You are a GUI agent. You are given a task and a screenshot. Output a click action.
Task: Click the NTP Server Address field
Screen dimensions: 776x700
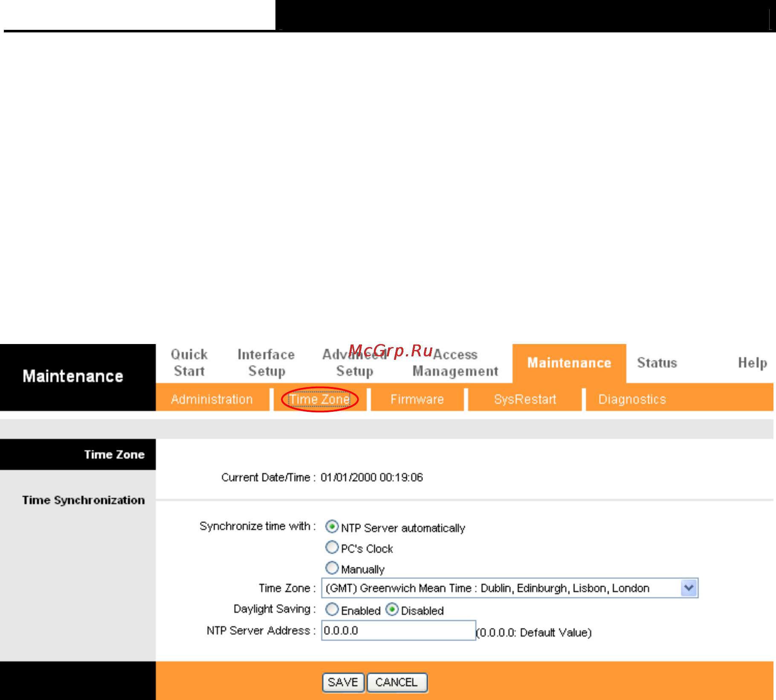point(399,631)
